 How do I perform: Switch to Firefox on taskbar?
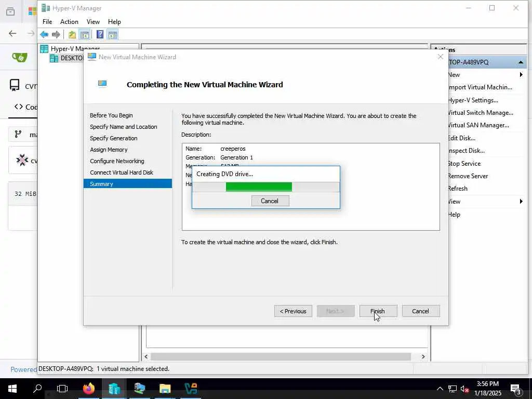89,389
